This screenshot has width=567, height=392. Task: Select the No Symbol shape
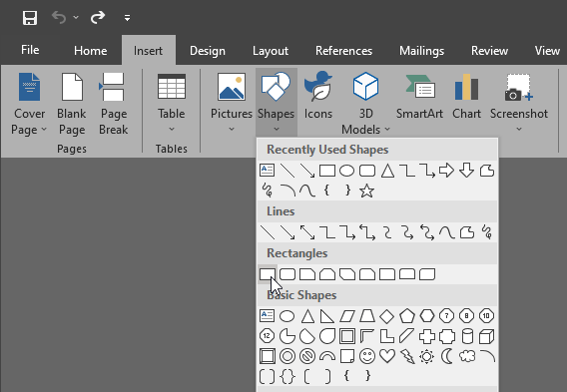tap(307, 357)
